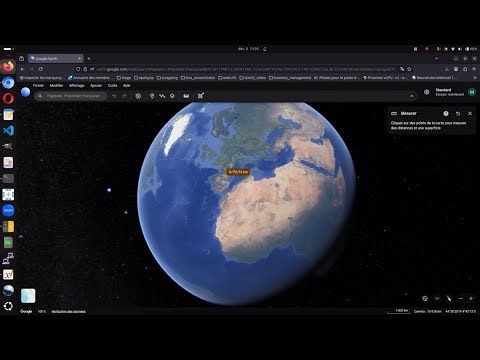Click the volume icon in system tray

pyautogui.click(x=460, y=49)
